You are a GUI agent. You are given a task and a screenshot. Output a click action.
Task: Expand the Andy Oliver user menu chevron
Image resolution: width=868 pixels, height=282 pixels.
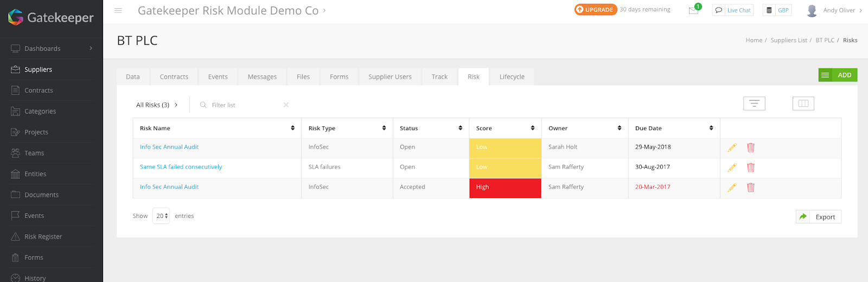coord(860,10)
